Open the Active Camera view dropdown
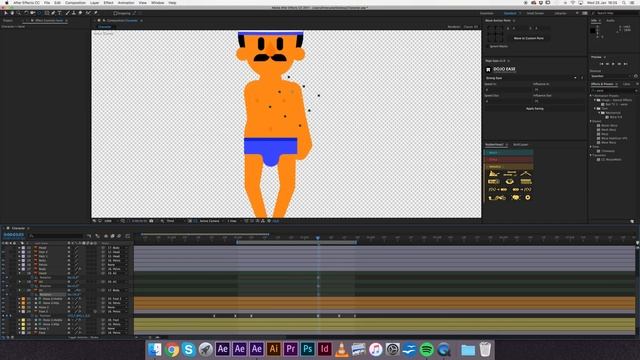 (211, 221)
